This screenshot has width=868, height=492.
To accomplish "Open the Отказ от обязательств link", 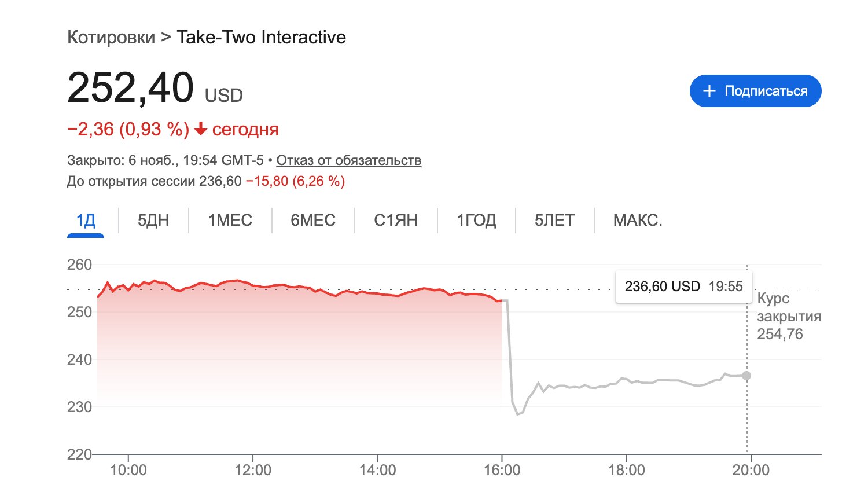I will tap(348, 160).
